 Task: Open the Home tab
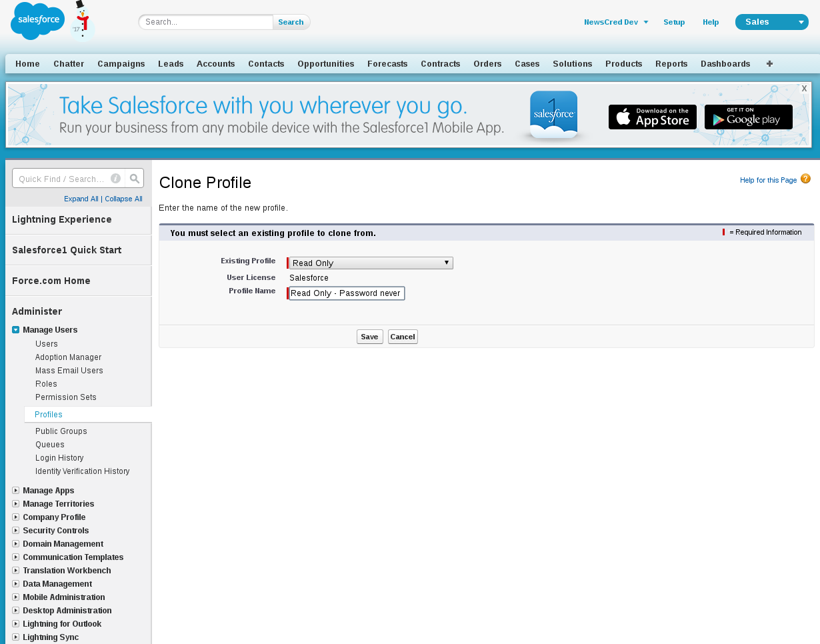coord(28,64)
